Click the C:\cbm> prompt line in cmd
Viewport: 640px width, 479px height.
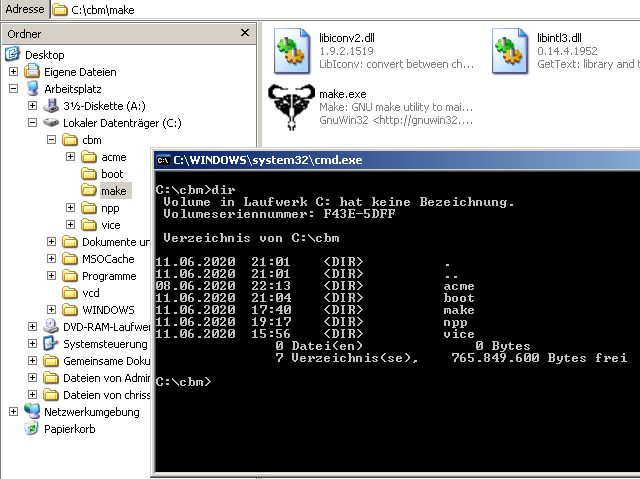pos(183,382)
